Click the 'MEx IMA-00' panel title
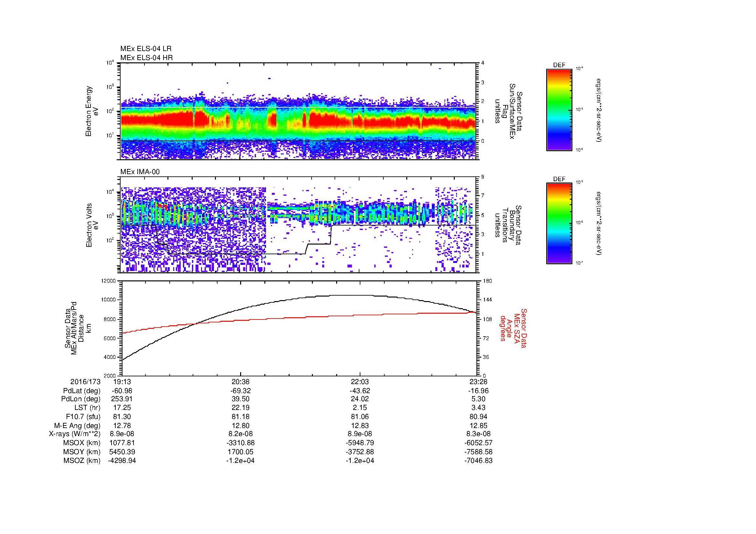The image size is (756, 534). point(140,172)
